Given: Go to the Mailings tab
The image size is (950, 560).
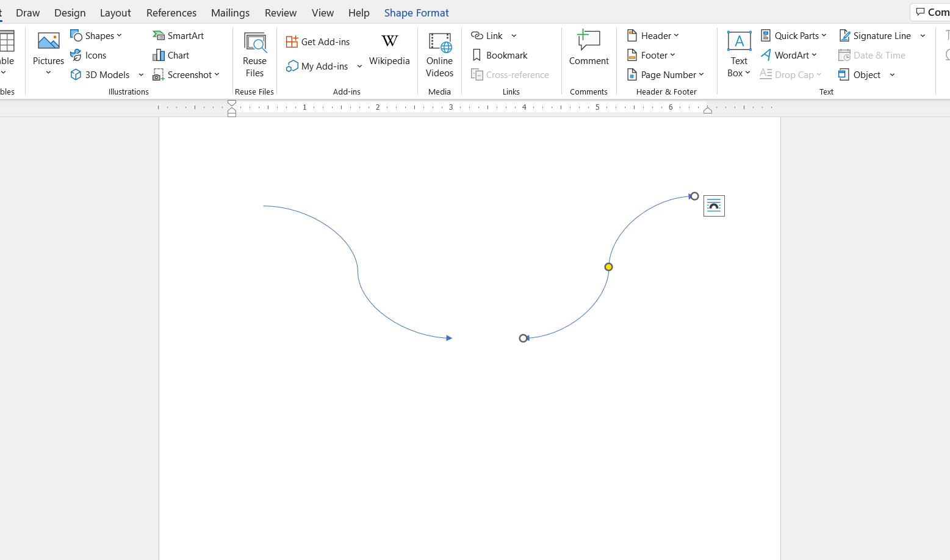Looking at the screenshot, I should (x=230, y=12).
